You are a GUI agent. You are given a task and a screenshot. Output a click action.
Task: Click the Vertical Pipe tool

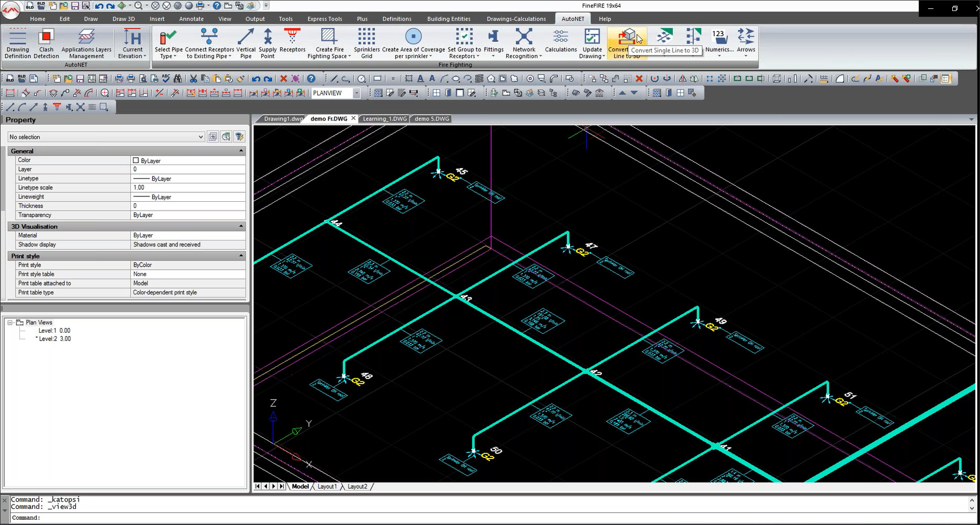click(x=246, y=43)
